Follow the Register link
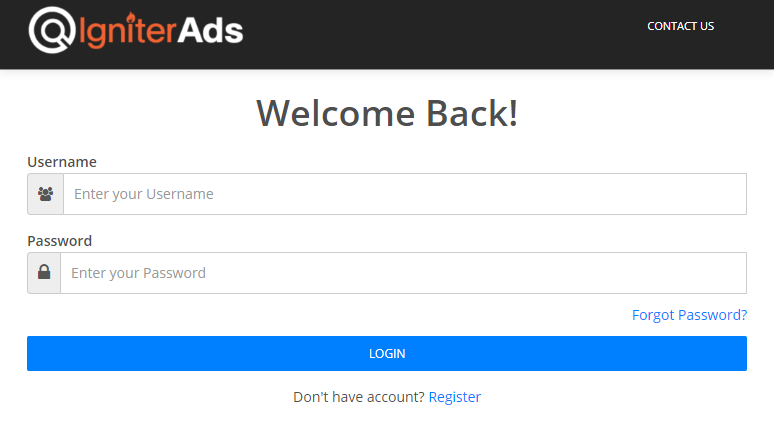Image resolution: width=774 pixels, height=448 pixels. pos(455,397)
